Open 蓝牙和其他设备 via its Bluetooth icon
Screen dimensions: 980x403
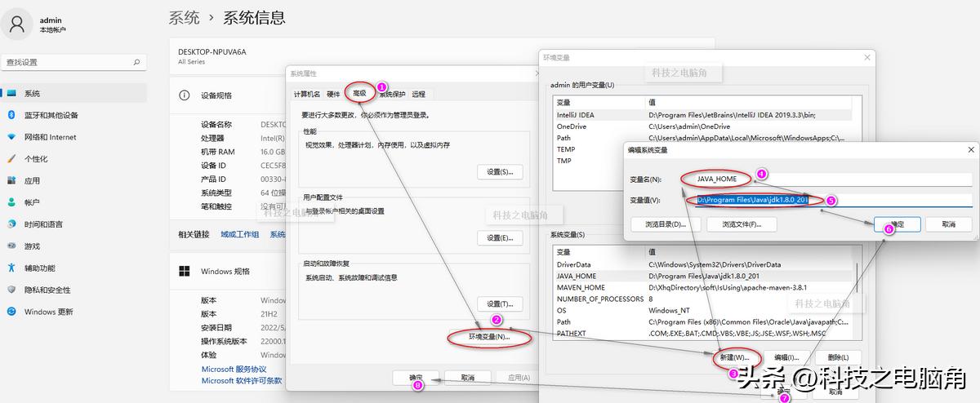click(x=11, y=115)
